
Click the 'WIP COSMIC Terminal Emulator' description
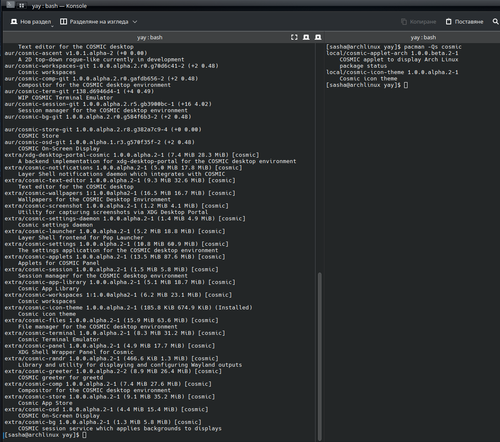coord(65,98)
